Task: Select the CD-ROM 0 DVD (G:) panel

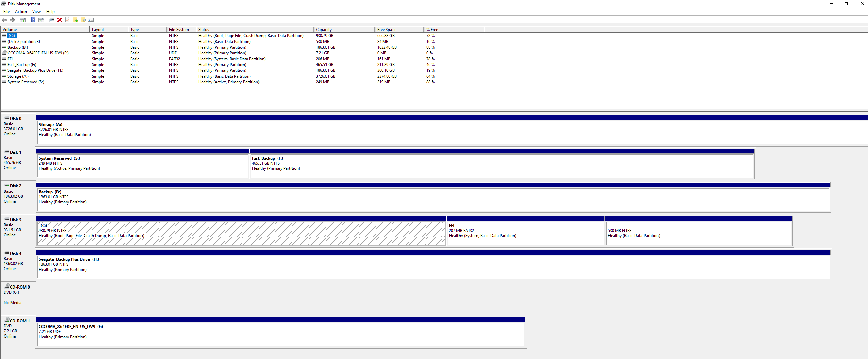Action: (18, 298)
